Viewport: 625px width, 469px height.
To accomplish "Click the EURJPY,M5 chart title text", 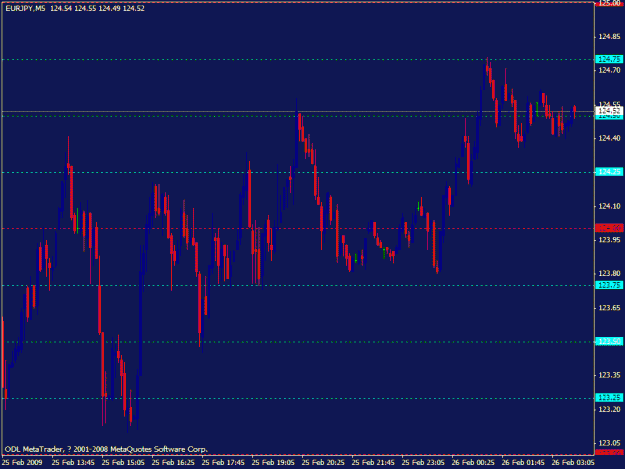I will tap(25, 8).
